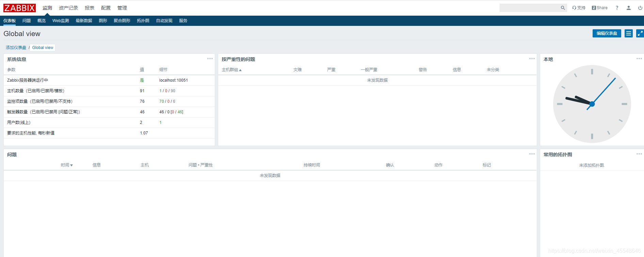
Task: Click the logout power icon
Action: click(640, 8)
